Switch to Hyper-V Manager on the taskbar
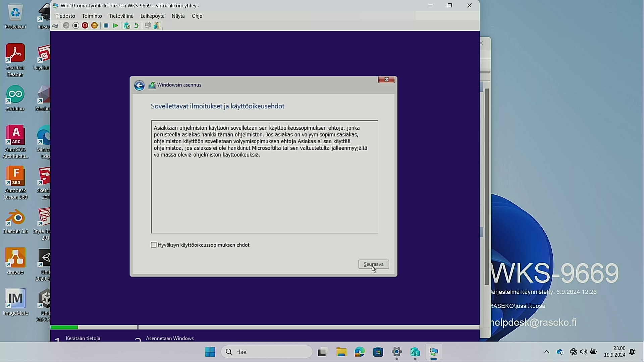The height and width of the screenshot is (362, 644). [x=415, y=352]
